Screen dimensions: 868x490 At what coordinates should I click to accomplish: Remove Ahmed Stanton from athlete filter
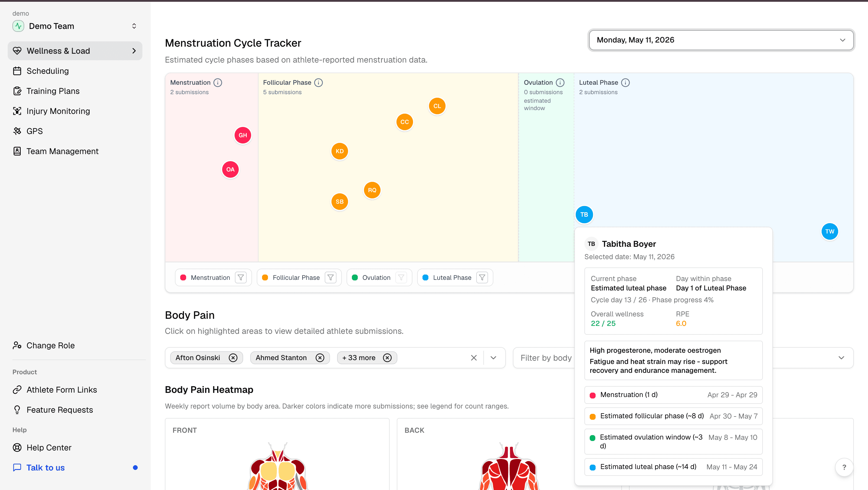tap(320, 358)
